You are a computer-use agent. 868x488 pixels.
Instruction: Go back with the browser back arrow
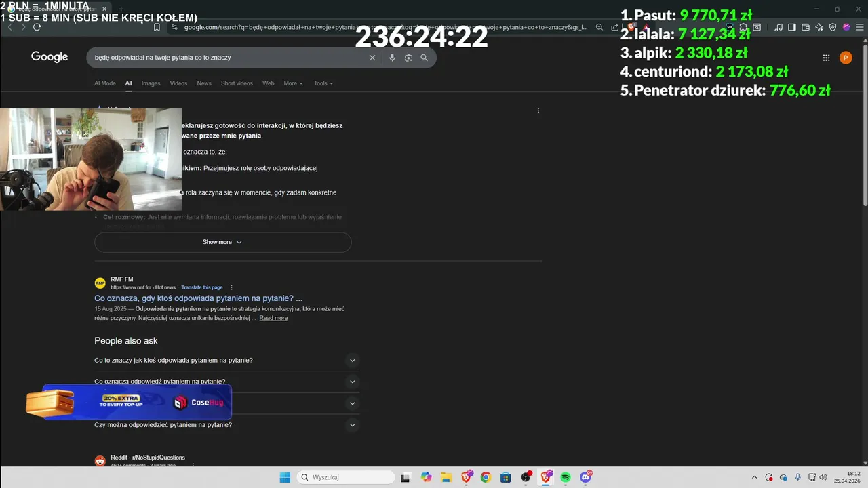pos(9,27)
